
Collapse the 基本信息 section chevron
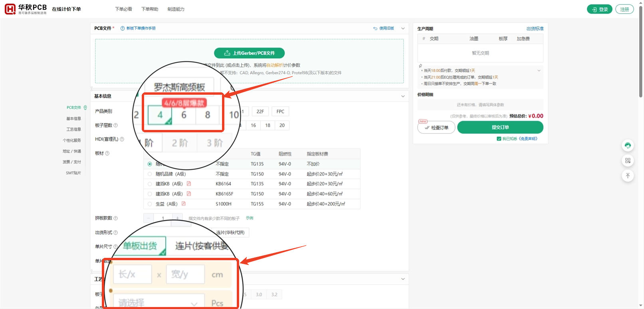click(403, 96)
